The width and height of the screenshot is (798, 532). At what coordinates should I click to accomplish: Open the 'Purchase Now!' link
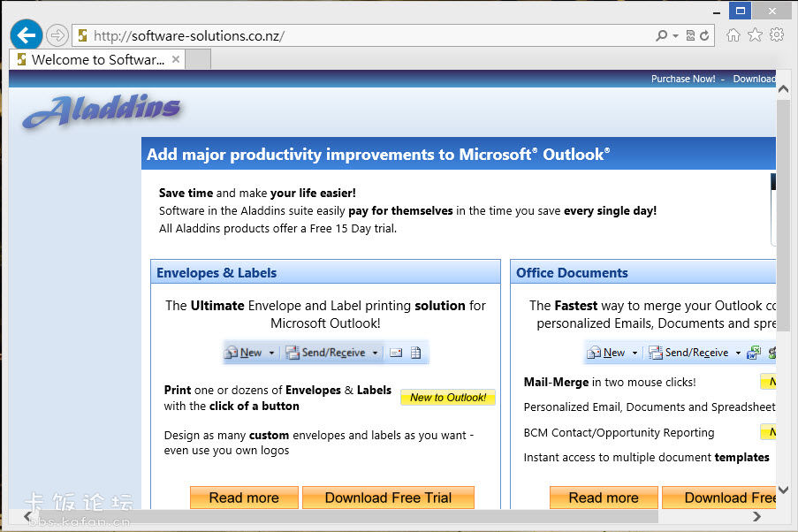click(683, 79)
